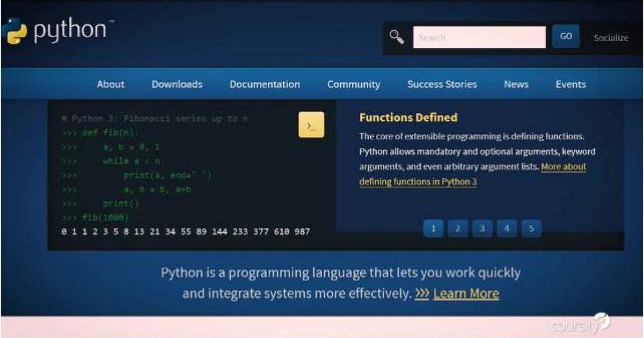Screen dimensions: 644x338
Task: Click the magnifying glass search icon
Action: tap(397, 36)
